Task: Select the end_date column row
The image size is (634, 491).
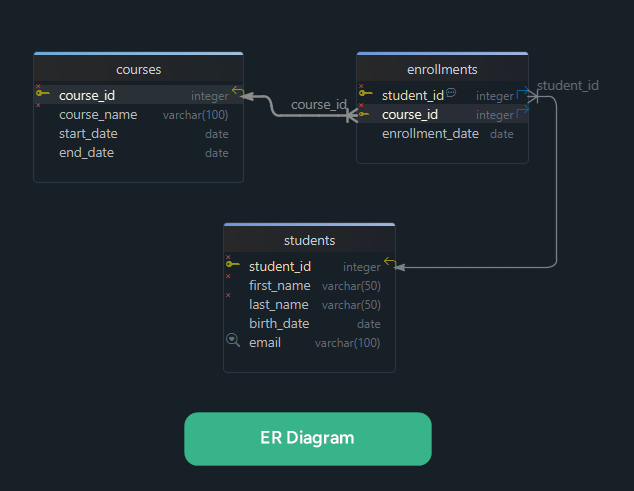Action: [x=138, y=152]
